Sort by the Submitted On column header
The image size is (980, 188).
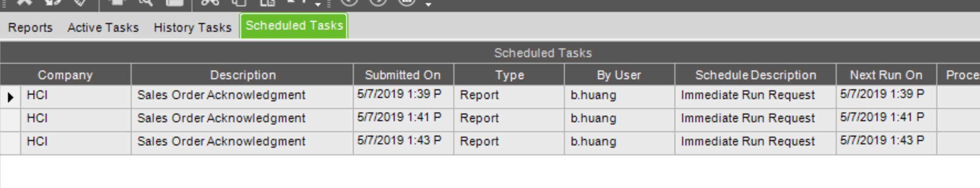coord(403,75)
